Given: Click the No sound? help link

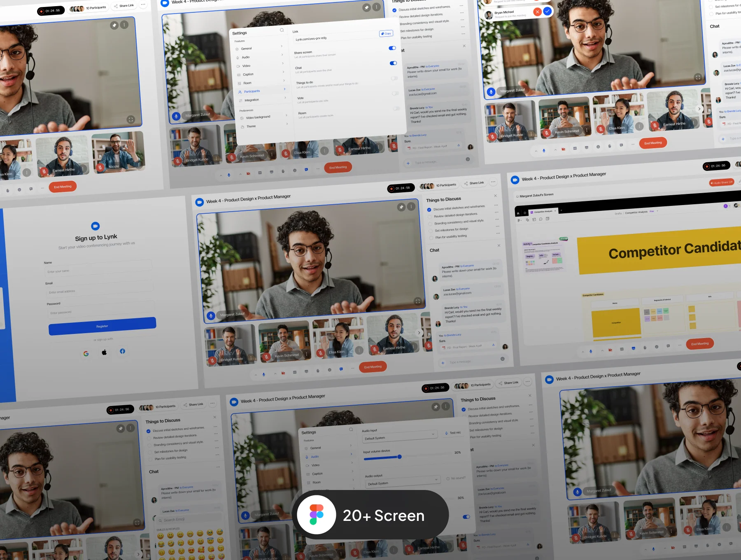Looking at the screenshot, I should click(456, 478).
